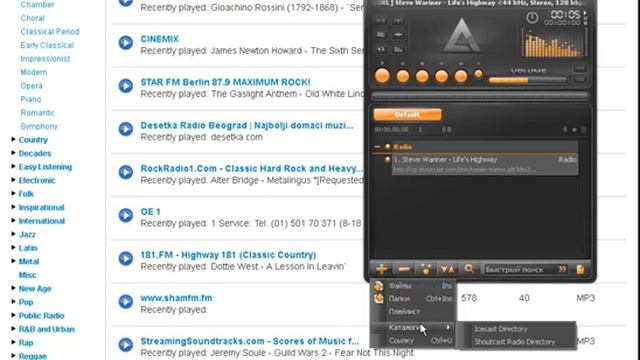Click the AIMP triangle logo
Viewport: 640px width, 360px height.
[x=462, y=36]
